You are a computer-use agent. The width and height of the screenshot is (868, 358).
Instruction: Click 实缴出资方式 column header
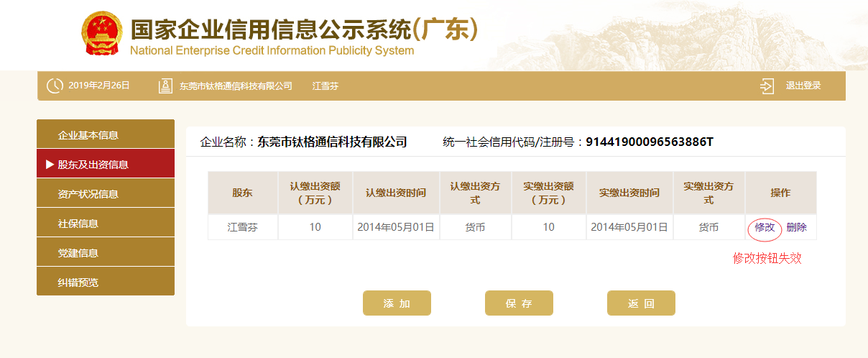point(708,193)
